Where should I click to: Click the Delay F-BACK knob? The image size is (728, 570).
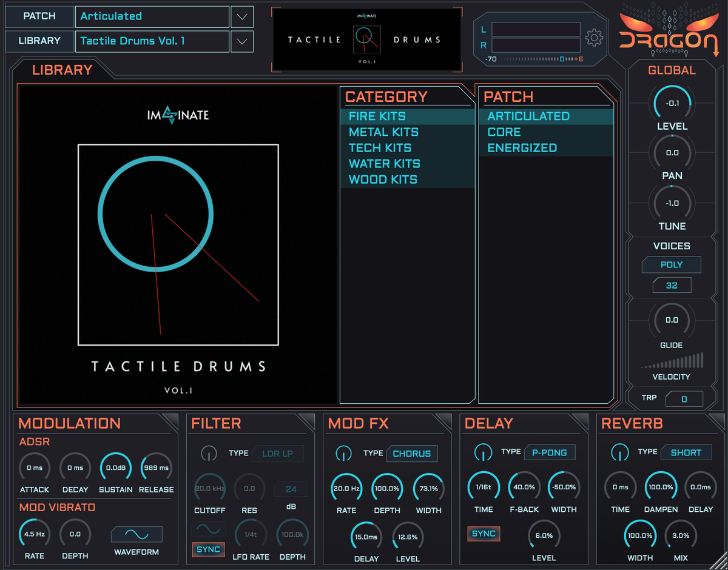tap(524, 487)
